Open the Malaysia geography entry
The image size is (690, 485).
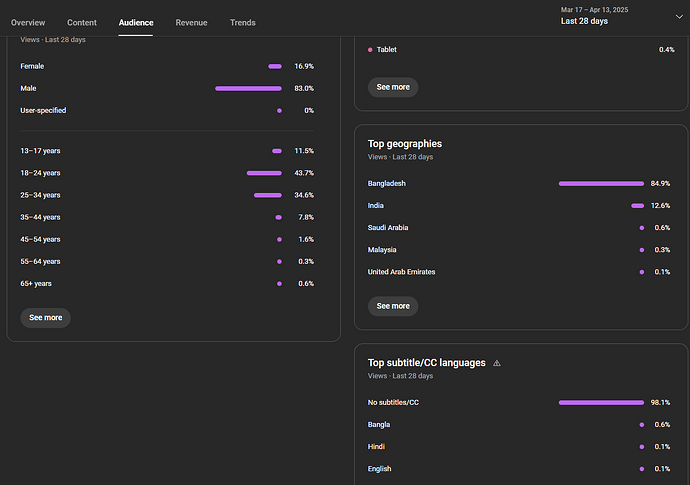pyautogui.click(x=382, y=250)
